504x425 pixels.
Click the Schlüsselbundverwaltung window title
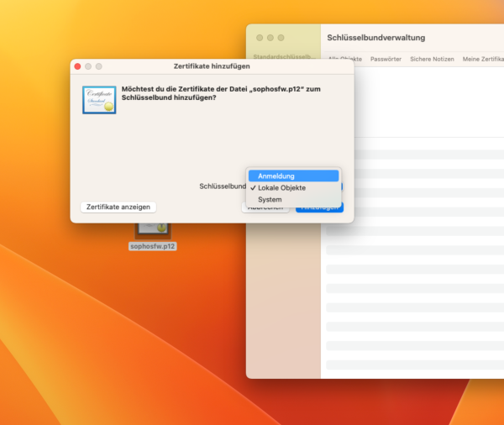[375, 38]
